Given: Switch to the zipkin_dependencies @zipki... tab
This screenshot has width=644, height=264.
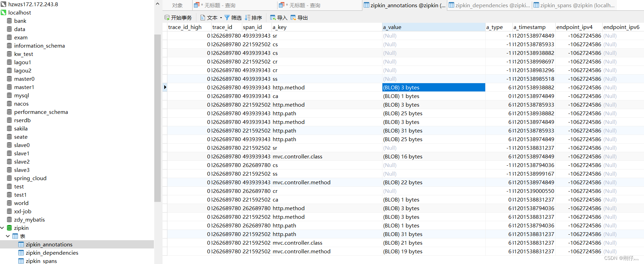Looking at the screenshot, I should 489,5.
